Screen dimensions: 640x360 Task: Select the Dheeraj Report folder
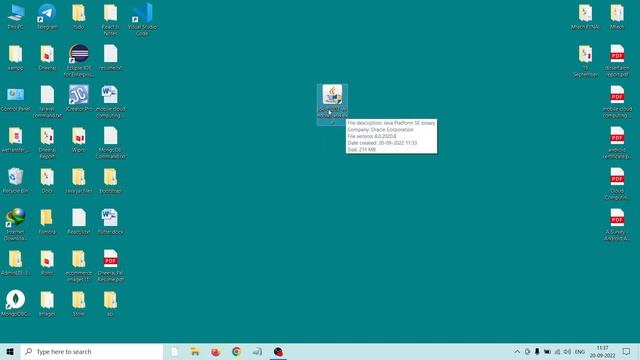pos(47,142)
